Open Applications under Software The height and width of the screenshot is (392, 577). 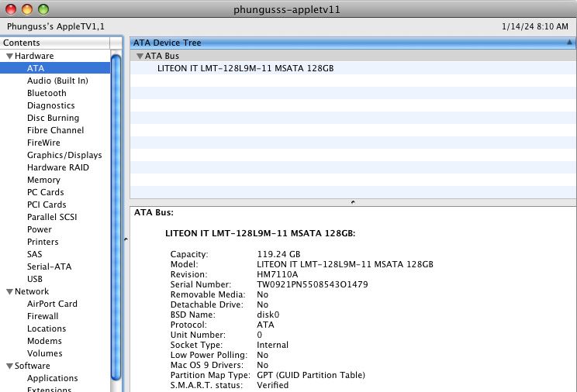[x=52, y=378]
